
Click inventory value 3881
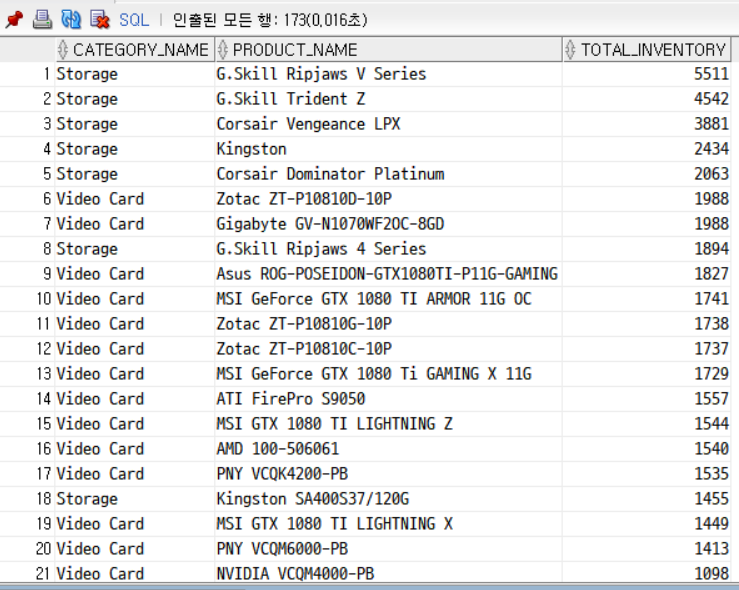point(711,124)
